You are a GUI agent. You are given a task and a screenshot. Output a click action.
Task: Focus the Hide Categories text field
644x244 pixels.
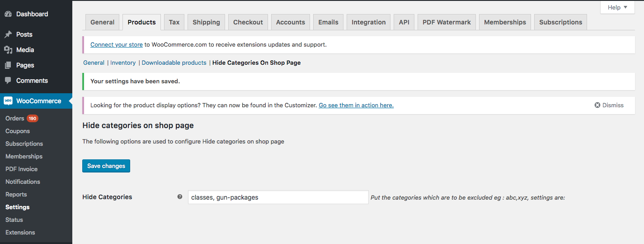coord(278,197)
